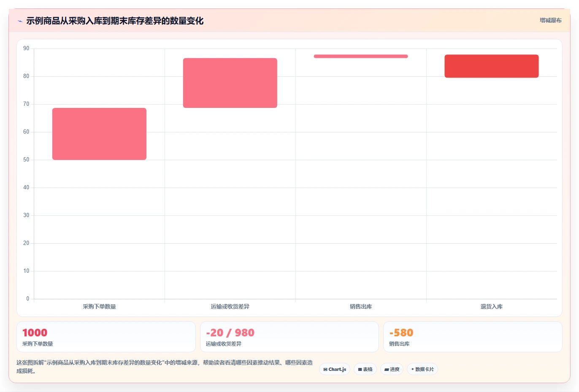Click the Chart.js tag pill
The image size is (579, 392).
[335, 369]
